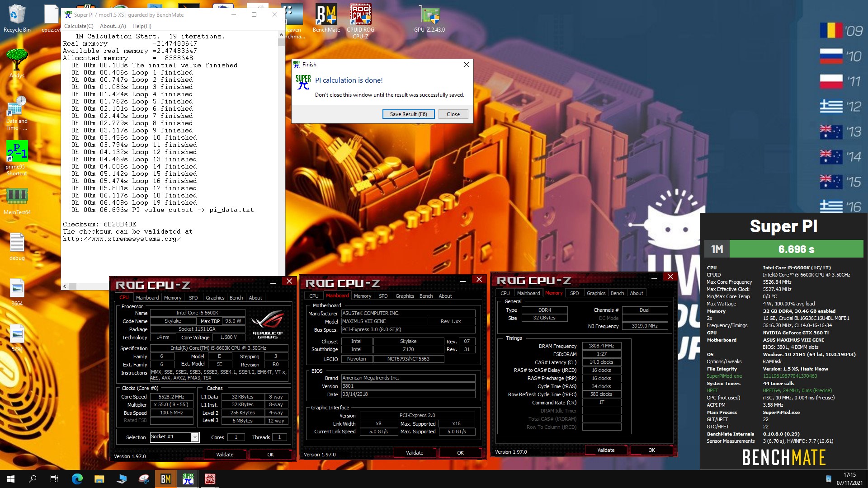Image resolution: width=868 pixels, height=488 pixels.
Task: Launch the BenchMate desktop shortcut
Action: (326, 18)
